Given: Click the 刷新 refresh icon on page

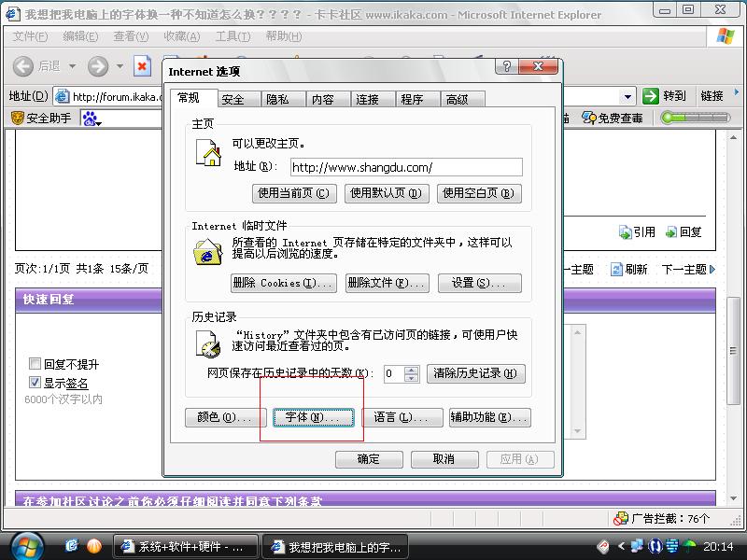Looking at the screenshot, I should [x=617, y=269].
